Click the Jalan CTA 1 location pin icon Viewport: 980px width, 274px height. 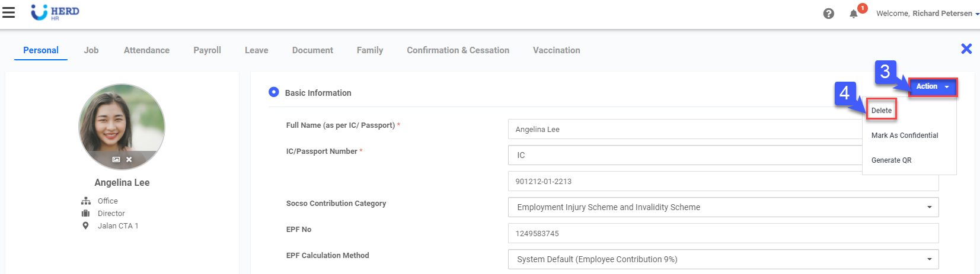pos(85,225)
